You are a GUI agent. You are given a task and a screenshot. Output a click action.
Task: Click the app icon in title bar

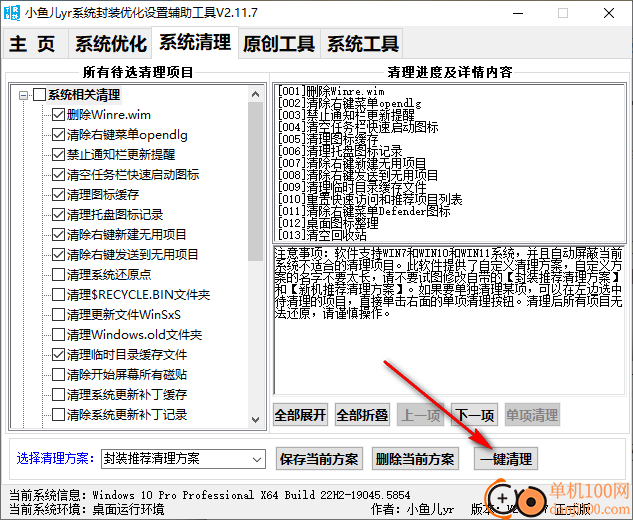[x=12, y=13]
